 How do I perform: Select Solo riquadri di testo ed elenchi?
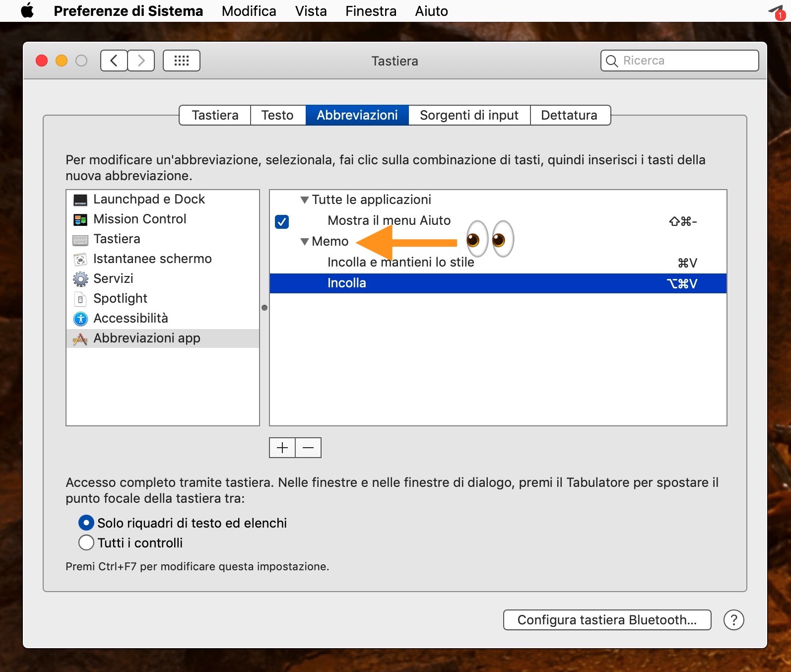coord(86,523)
